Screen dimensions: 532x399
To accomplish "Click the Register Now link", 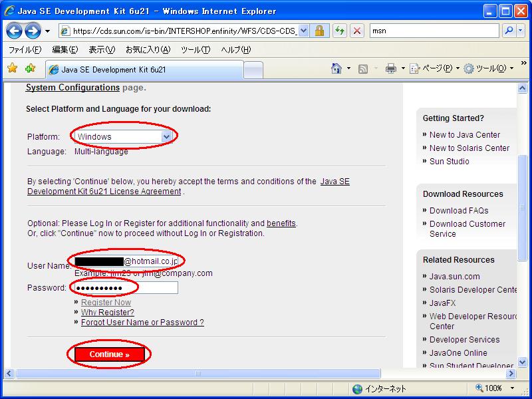I will point(106,303).
